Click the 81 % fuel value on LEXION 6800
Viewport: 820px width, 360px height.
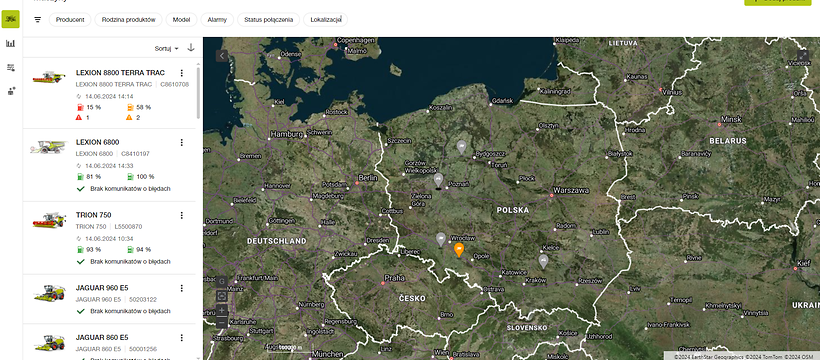tap(94, 177)
